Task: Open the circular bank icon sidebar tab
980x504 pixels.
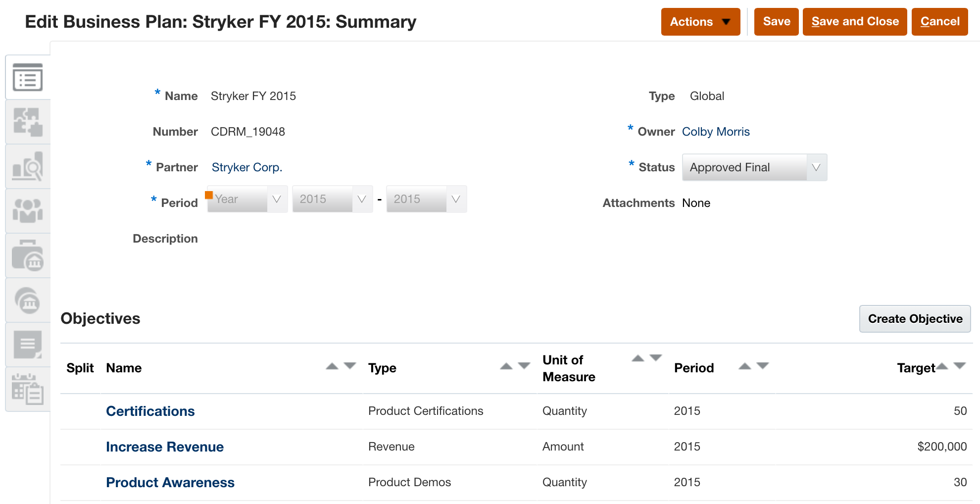Action: point(28,300)
